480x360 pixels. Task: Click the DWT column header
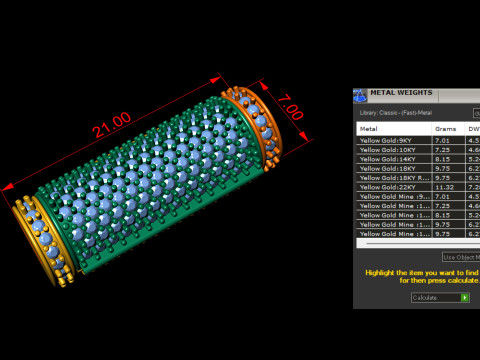(x=473, y=129)
